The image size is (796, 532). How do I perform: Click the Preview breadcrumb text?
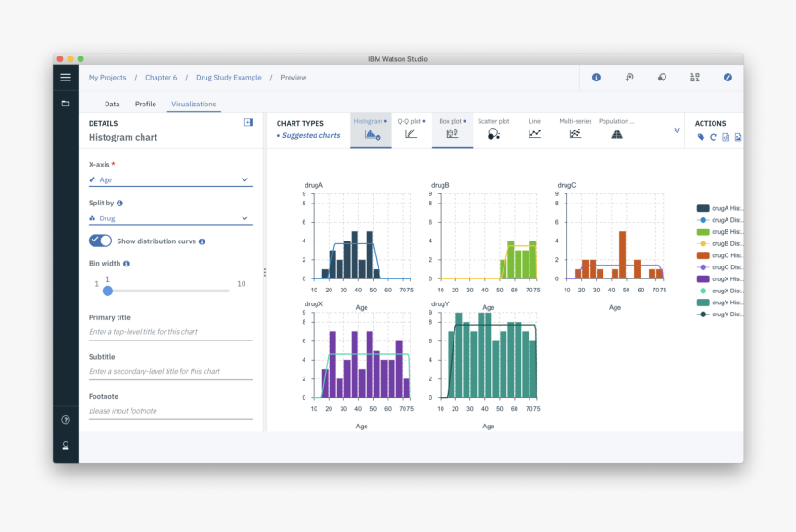293,78
